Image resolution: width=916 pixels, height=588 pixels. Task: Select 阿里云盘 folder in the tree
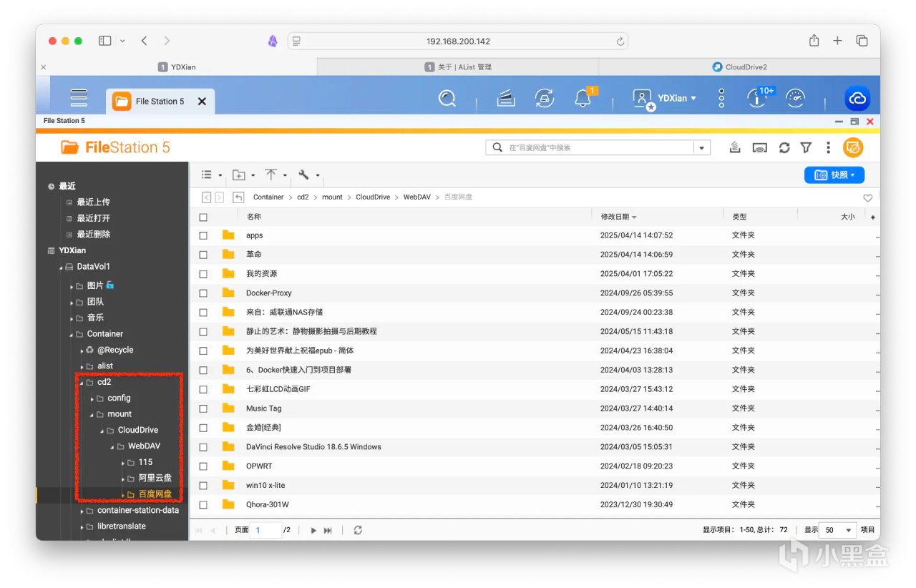(x=155, y=479)
